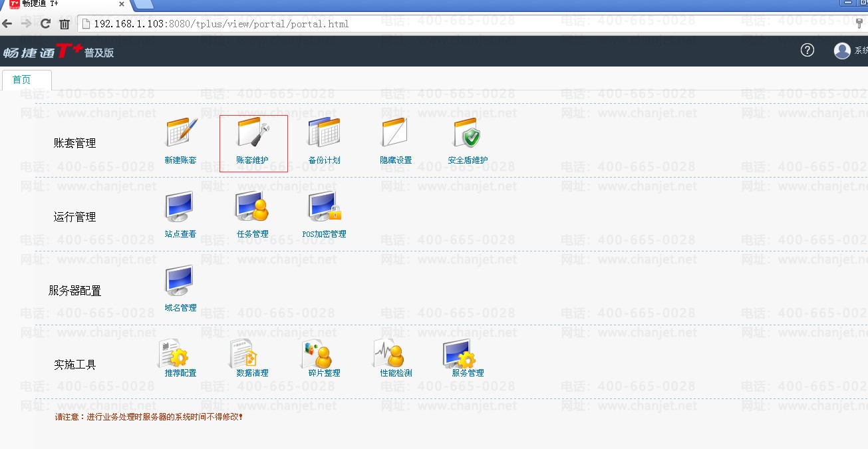Click the POS加密管理 text link
The image size is (868, 449).
tap(325, 234)
